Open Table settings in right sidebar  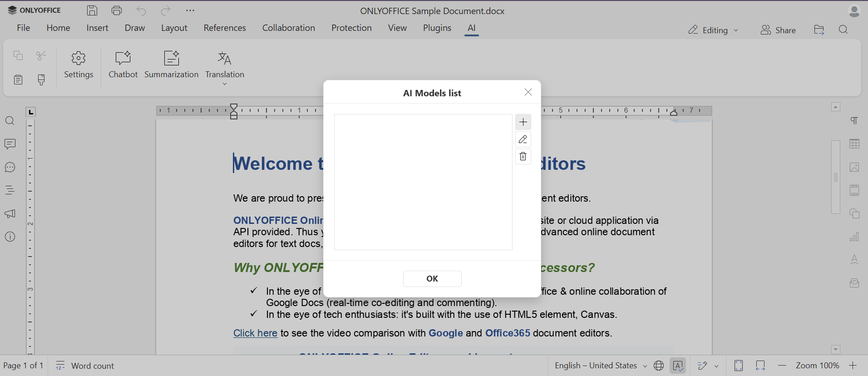tap(854, 144)
